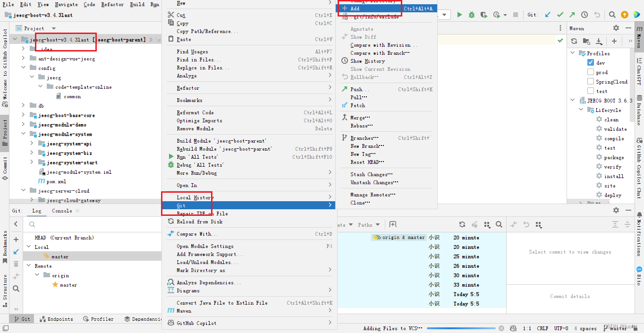Collapse the Profiles node in Maven
The width and height of the screenshot is (644, 333).
pos(573,53)
